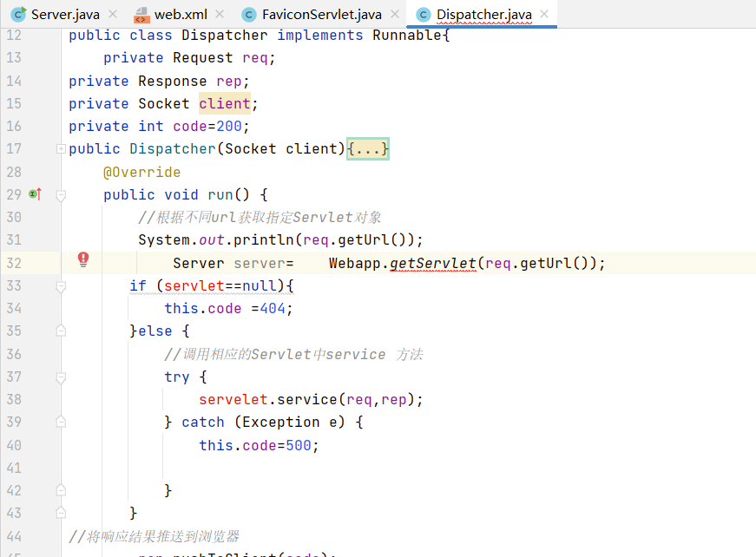
Task: Click the unused 'server' variable on line 32
Action: coord(260,263)
